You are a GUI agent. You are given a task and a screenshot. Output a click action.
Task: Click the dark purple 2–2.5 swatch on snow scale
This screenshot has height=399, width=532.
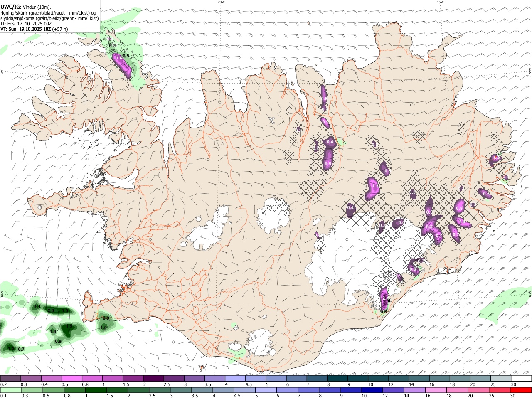[x=153, y=379]
